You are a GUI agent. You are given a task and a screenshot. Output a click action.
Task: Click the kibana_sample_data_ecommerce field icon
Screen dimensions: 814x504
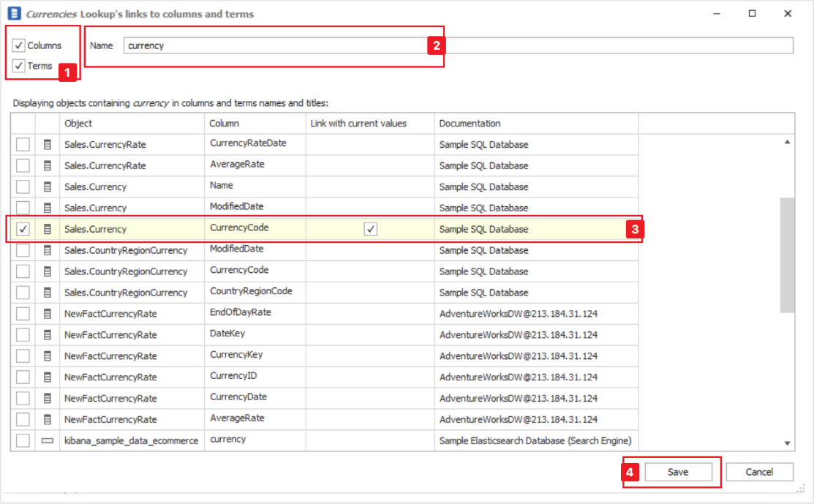coord(48,440)
